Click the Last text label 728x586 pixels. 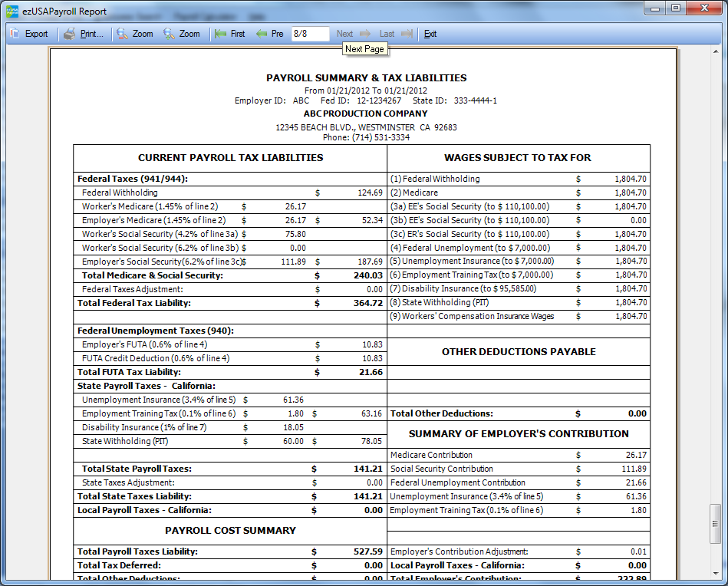[387, 34]
